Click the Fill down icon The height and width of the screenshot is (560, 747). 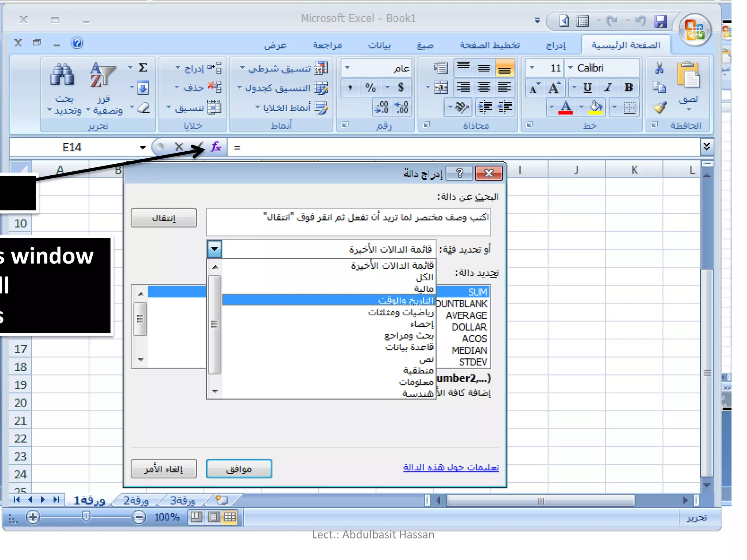(x=143, y=88)
